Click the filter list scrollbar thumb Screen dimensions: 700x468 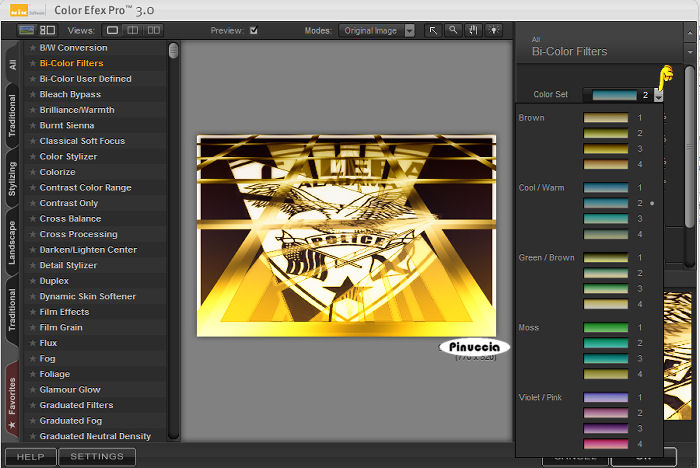174,50
